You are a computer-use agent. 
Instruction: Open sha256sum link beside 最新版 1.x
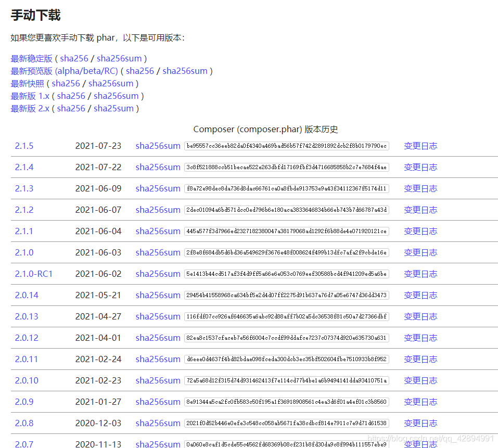116,96
